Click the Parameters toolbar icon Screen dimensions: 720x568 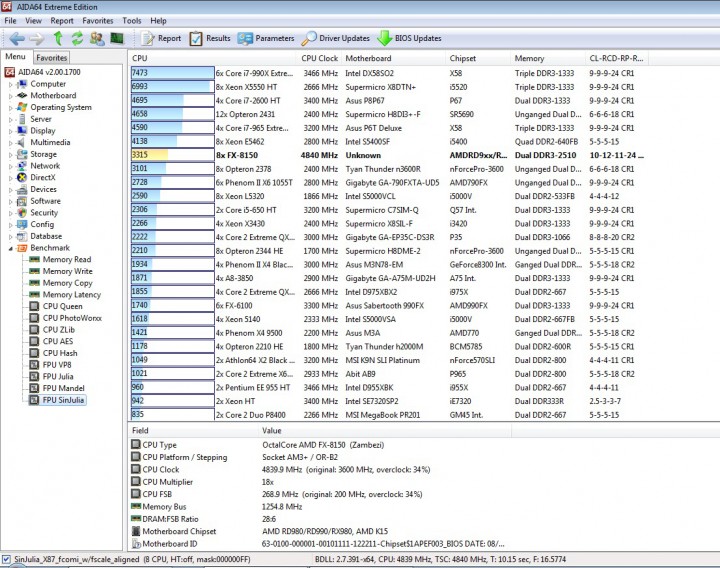click(245, 39)
